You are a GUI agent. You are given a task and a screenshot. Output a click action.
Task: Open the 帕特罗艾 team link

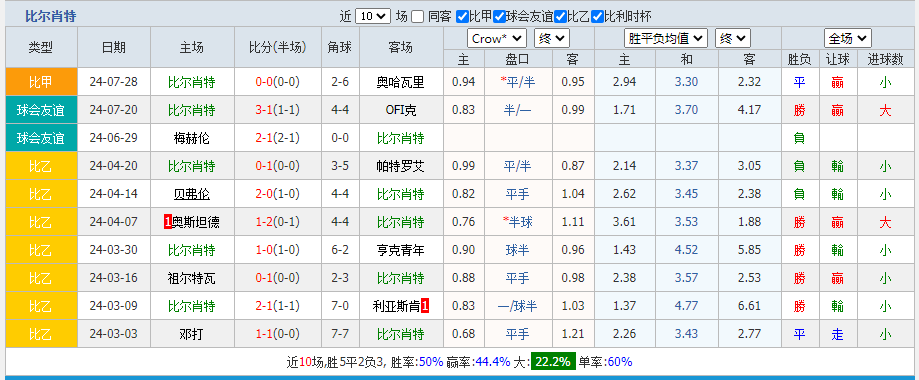pyautogui.click(x=400, y=166)
